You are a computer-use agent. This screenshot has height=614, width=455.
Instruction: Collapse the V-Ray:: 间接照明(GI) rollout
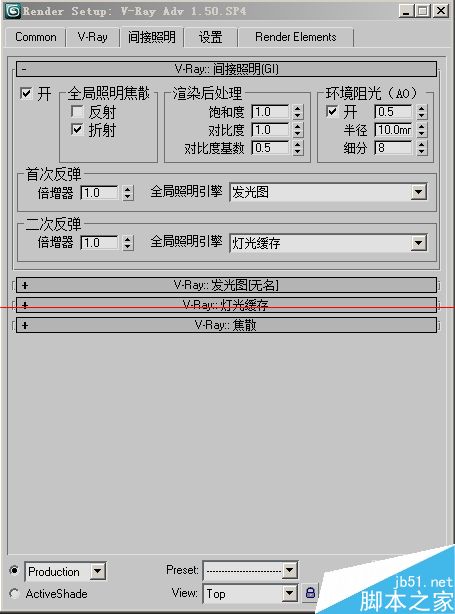tap(226, 69)
